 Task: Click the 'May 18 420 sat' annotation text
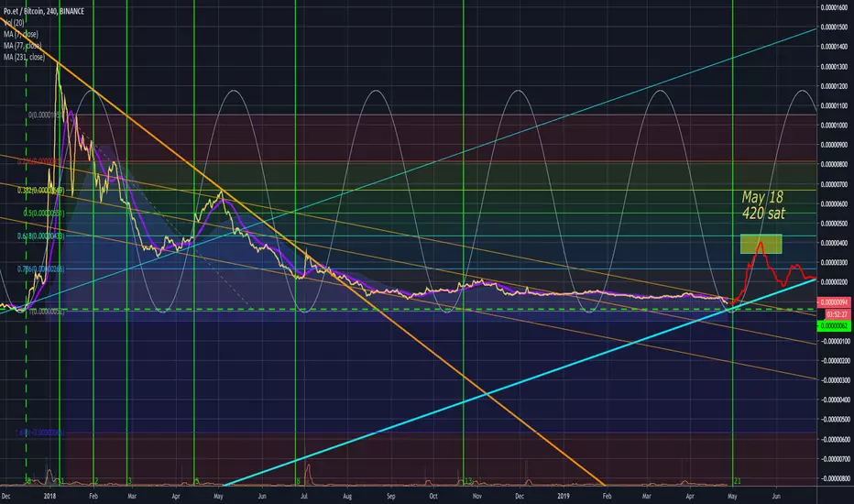click(763, 205)
